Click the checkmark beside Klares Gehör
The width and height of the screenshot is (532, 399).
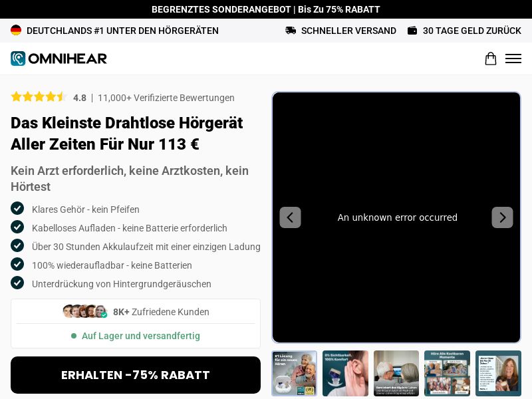tap(17, 209)
